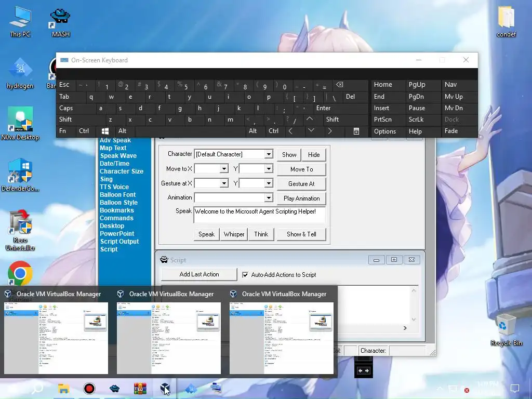This screenshot has width=532, height=399.
Task: Toggle the Fn key on keyboard
Action: [63, 131]
